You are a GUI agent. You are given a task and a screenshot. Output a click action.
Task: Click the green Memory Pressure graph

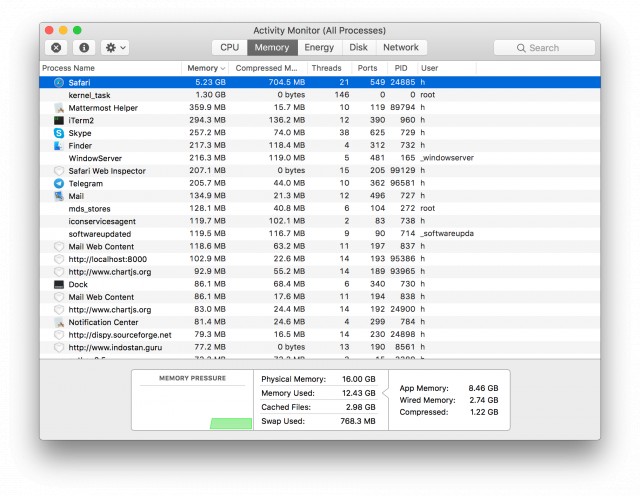[231, 423]
